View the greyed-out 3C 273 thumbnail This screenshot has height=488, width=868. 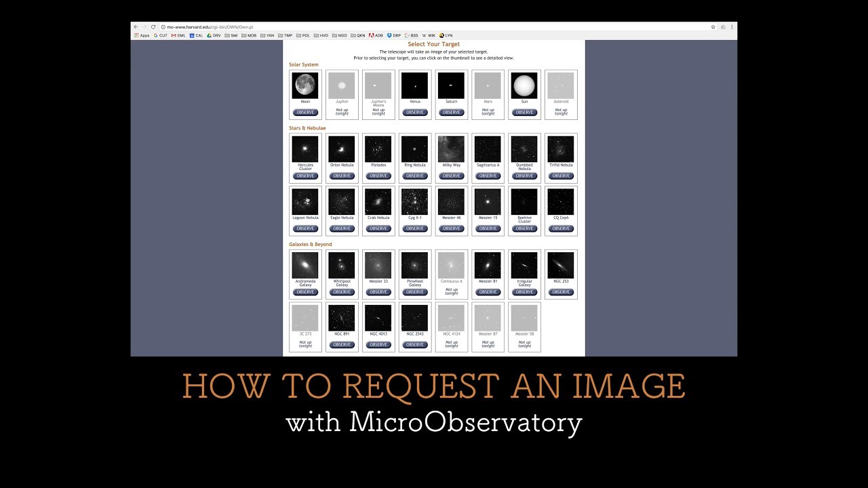305,318
